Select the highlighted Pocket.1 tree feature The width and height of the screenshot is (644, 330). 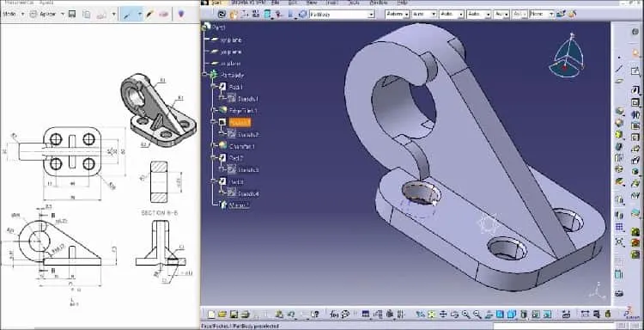(x=240, y=123)
